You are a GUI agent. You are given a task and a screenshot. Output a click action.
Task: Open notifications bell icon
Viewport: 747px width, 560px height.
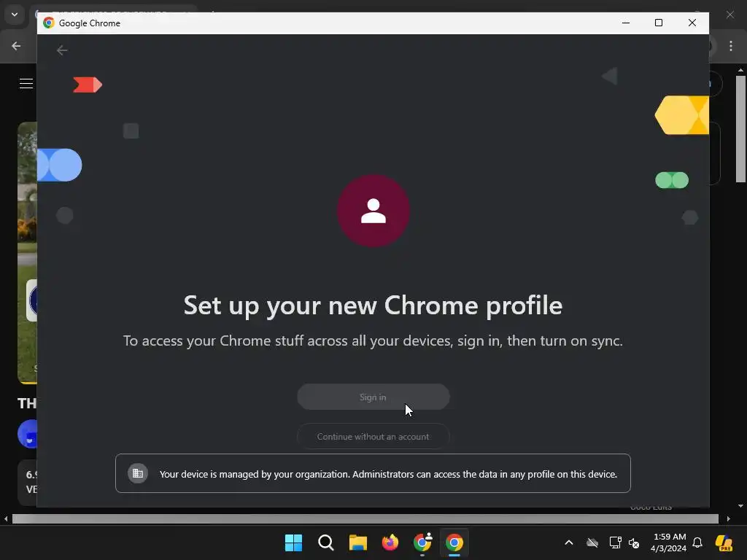click(697, 542)
